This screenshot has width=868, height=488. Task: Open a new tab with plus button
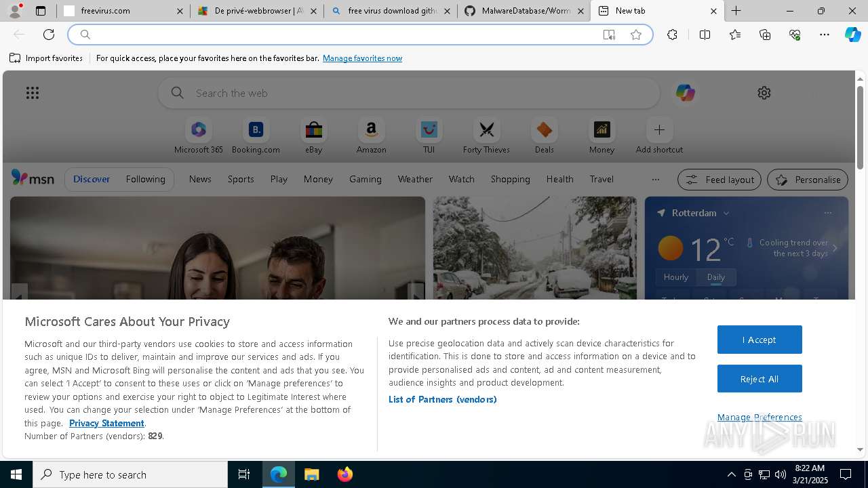(x=736, y=11)
